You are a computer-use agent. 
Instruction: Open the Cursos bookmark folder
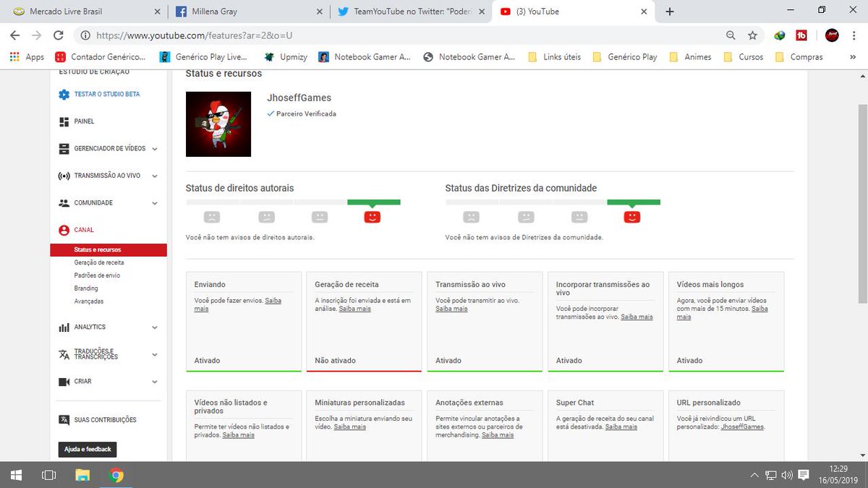[x=744, y=56]
